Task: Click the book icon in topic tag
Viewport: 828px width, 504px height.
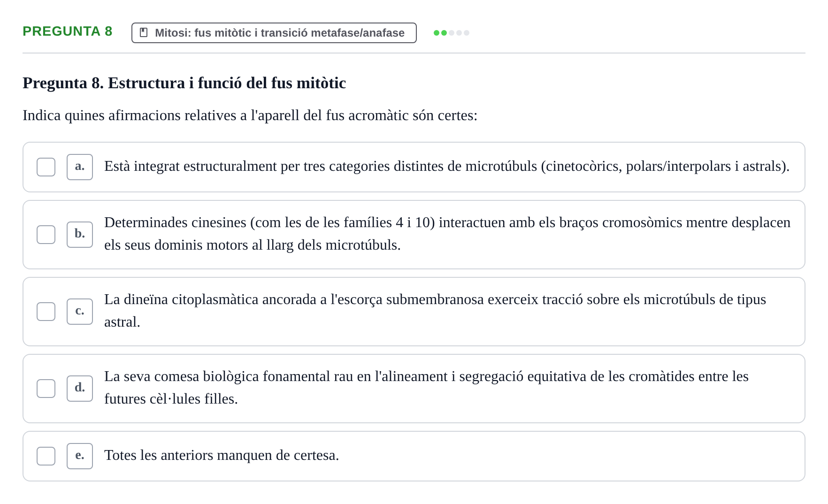Action: pyautogui.click(x=144, y=33)
